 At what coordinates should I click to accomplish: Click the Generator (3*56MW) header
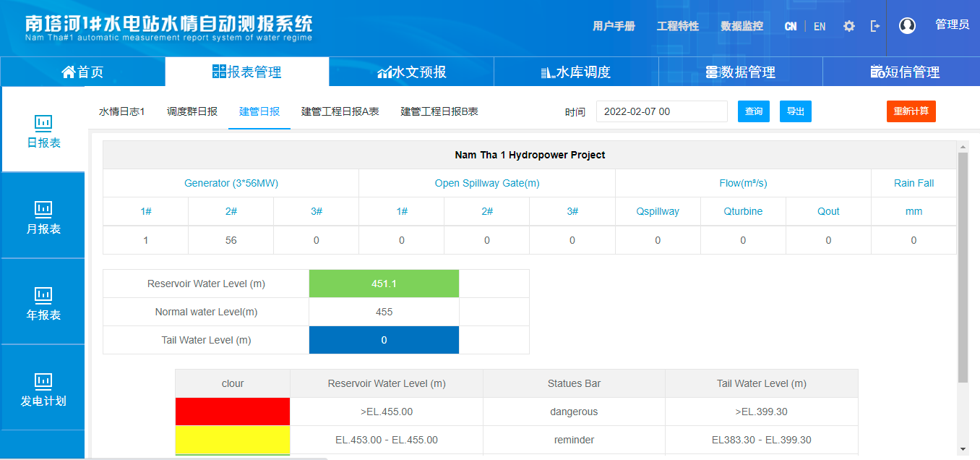[231, 183]
